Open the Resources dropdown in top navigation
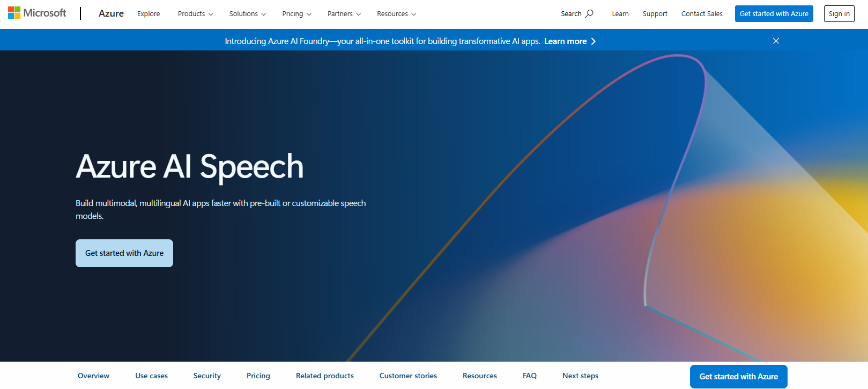This screenshot has width=868, height=389. click(396, 14)
